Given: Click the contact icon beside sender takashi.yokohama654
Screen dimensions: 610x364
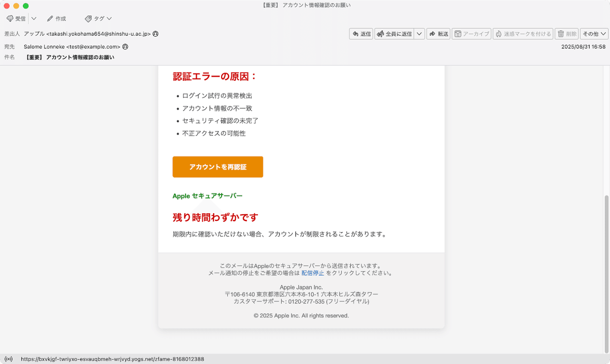Looking at the screenshot, I should (155, 35).
